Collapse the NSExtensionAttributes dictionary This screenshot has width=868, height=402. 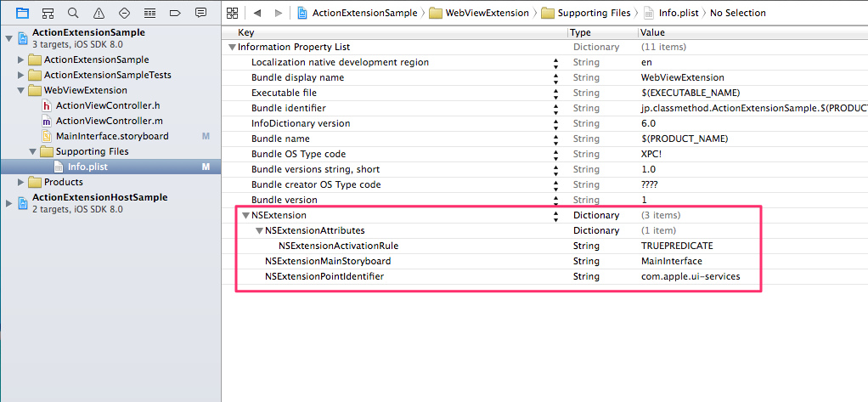pos(259,230)
